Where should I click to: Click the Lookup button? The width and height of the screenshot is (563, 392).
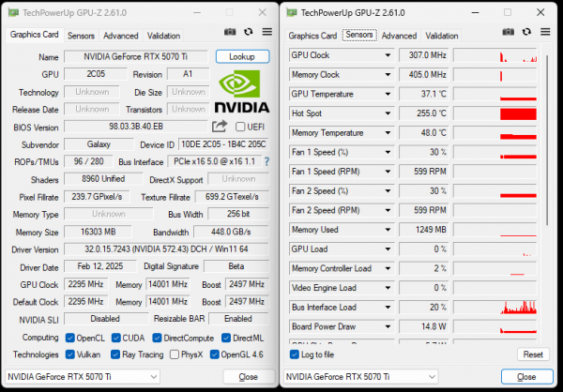point(242,56)
